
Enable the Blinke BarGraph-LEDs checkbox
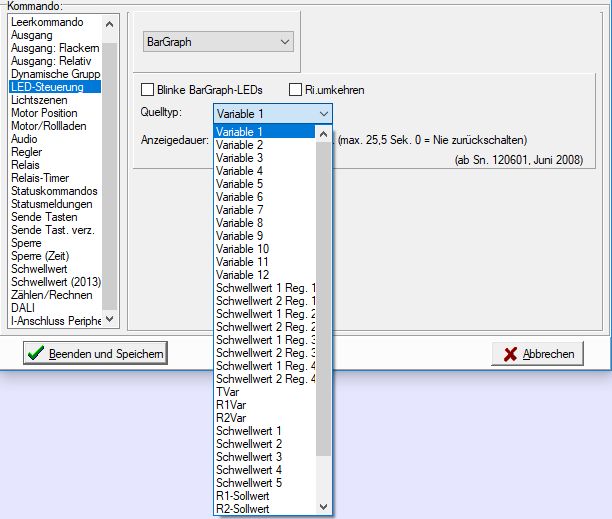148,90
